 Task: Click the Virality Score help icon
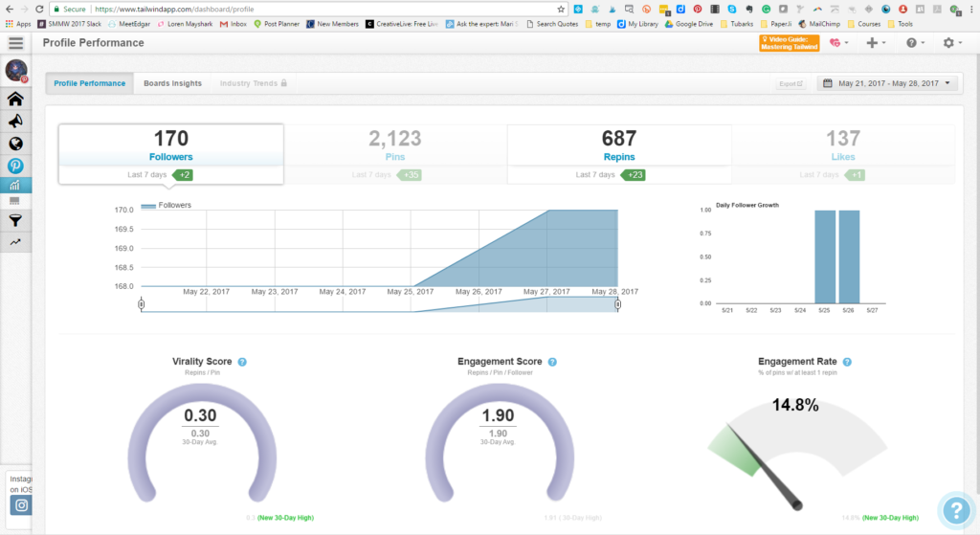242,362
